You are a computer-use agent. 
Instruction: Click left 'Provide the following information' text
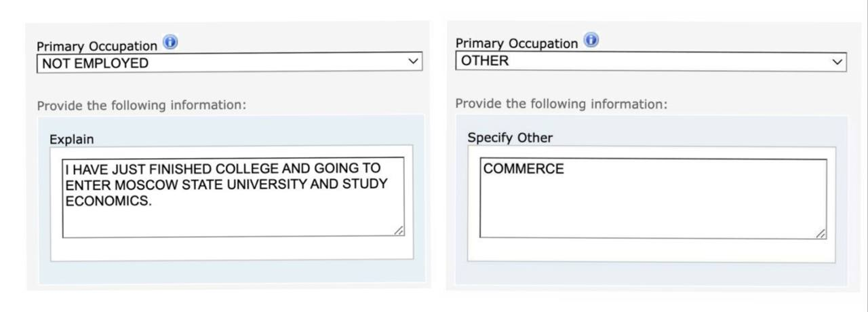141,105
